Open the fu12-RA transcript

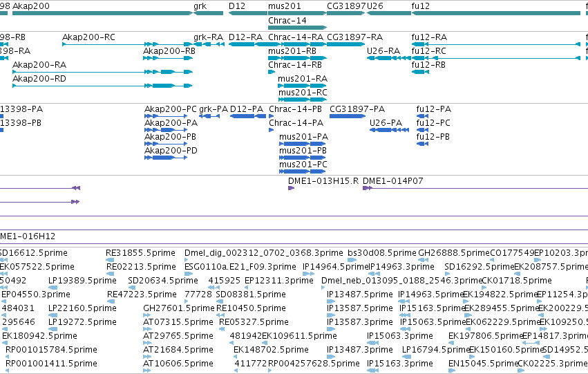(496, 44)
